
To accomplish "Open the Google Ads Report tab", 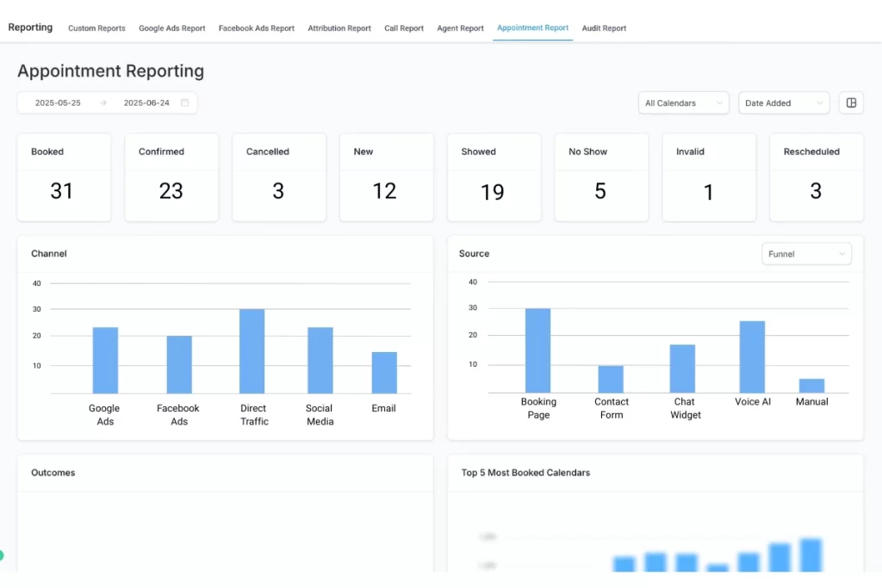I will tap(172, 28).
